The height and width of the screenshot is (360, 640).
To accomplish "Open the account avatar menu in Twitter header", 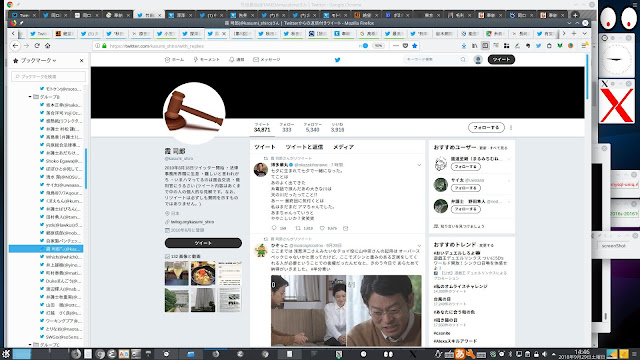I will pyautogui.click(x=478, y=60).
